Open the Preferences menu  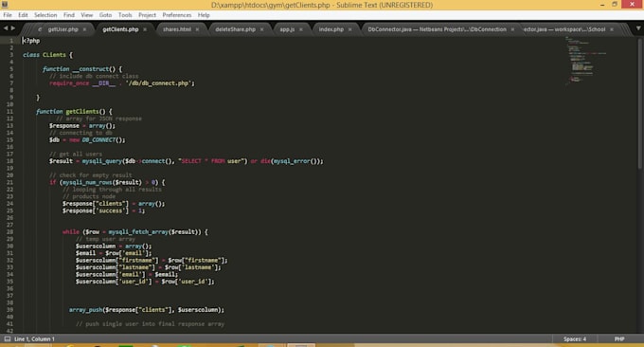point(176,15)
